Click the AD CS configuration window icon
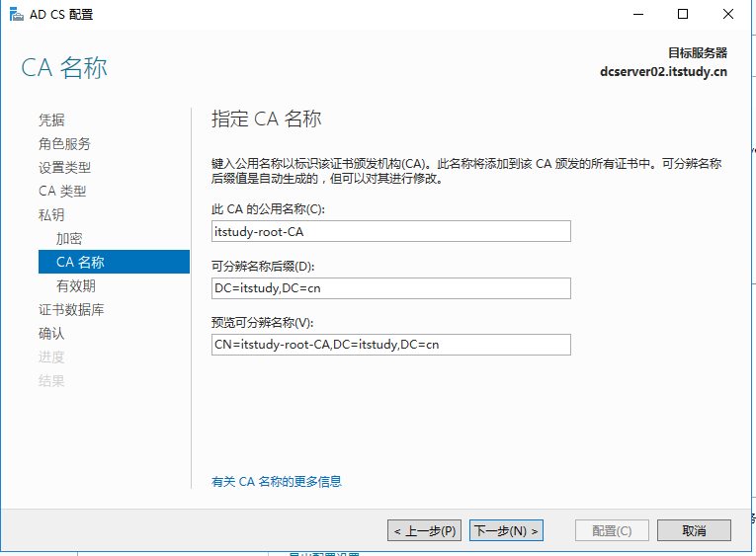This screenshot has width=756, height=556. click(x=16, y=15)
